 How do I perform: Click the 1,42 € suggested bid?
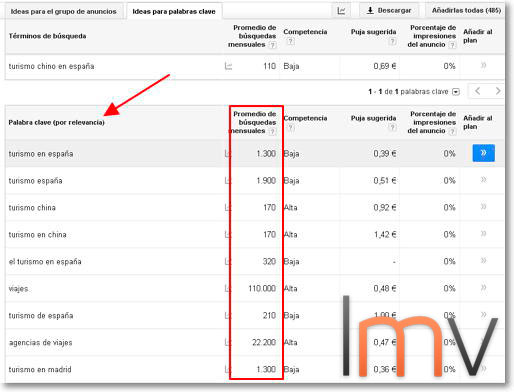point(385,235)
